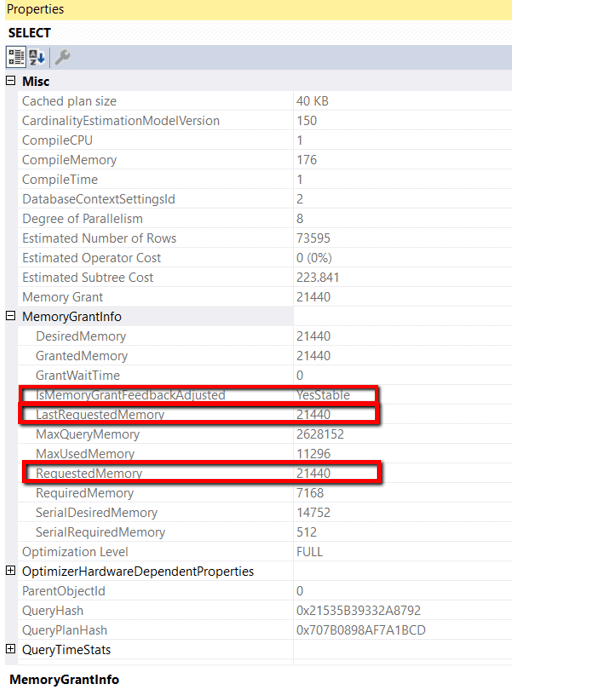Select the Estimated Subtree Cost row
The width and height of the screenshot is (590, 694).
[x=265, y=278]
